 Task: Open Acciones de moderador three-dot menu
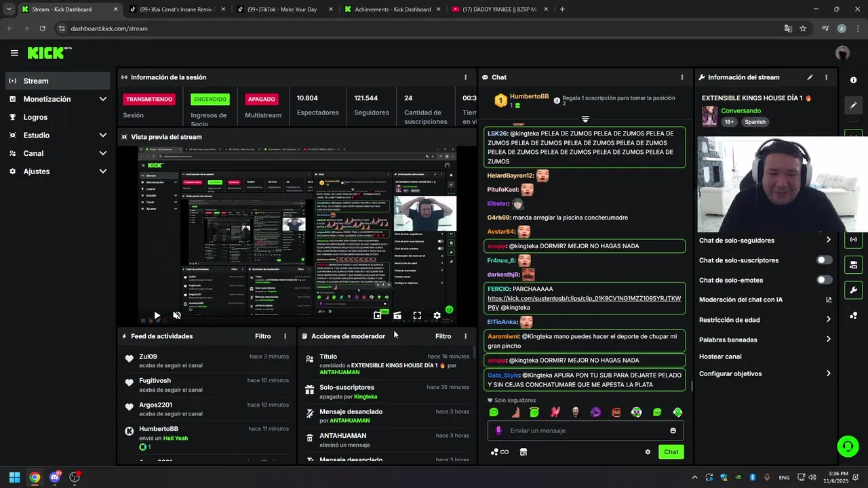coord(465,336)
